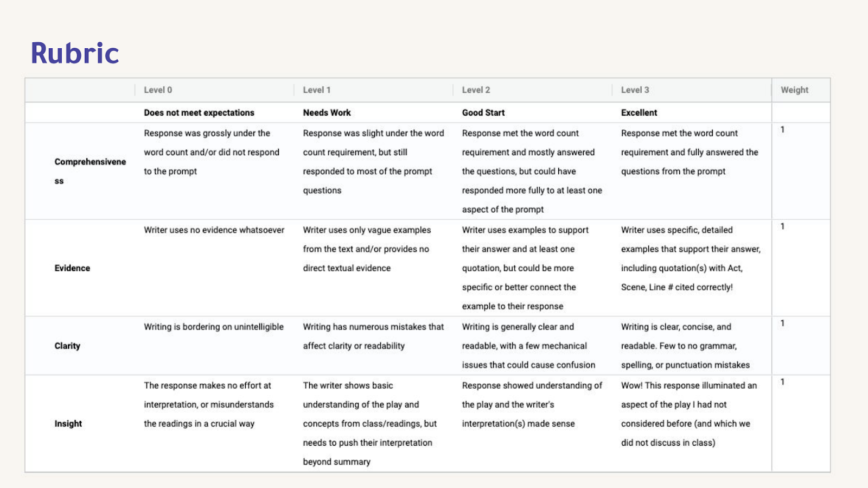Click the 'Writer uses no evidence whatsoever' cell
Image resolution: width=868 pixels, height=488 pixels.
pyautogui.click(x=214, y=230)
